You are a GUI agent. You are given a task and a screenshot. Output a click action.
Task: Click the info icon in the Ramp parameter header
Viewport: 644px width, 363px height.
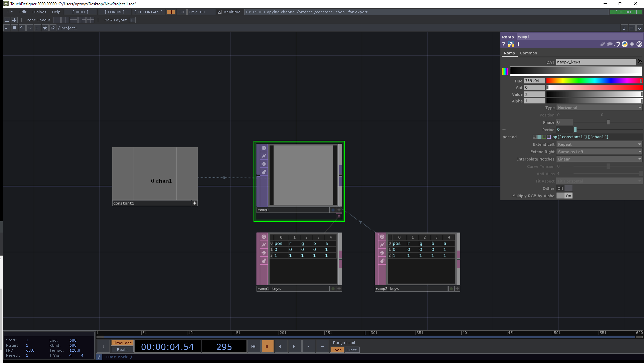coord(519,44)
